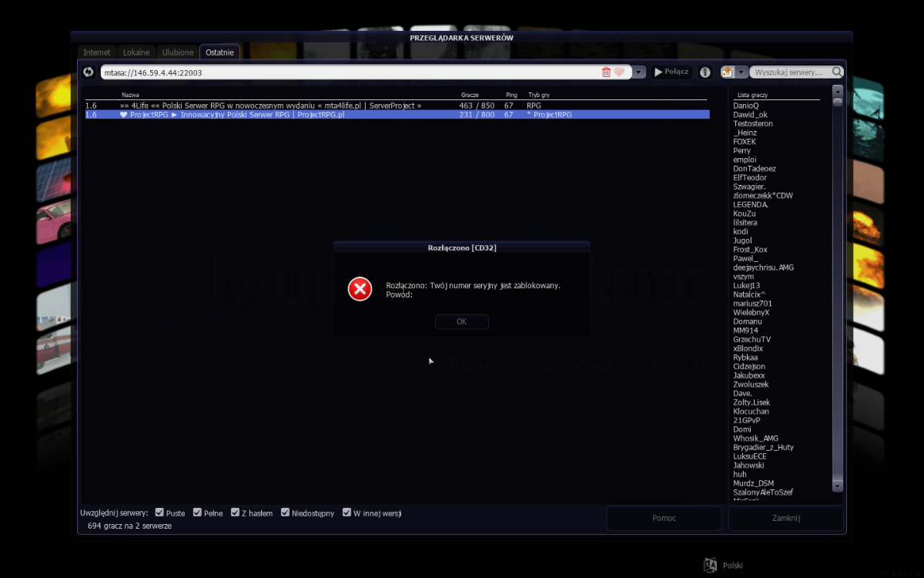Click the magnifying glass search icon
924x578 pixels.
point(836,72)
